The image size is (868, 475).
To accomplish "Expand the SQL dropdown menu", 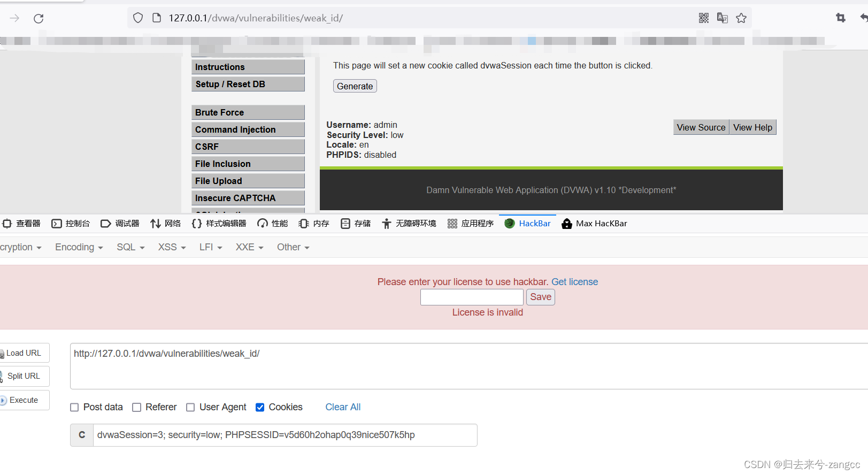I will [131, 247].
